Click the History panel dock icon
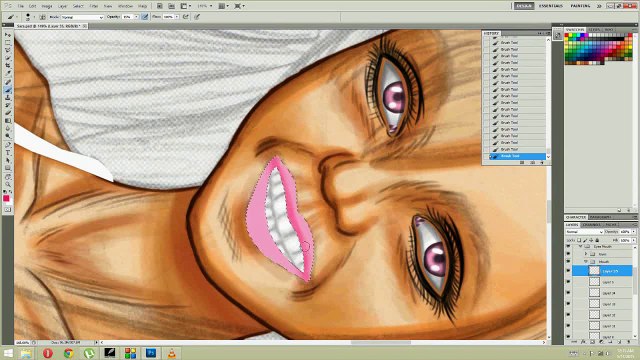Image resolution: width=640 pixels, height=360 pixels. click(x=558, y=35)
